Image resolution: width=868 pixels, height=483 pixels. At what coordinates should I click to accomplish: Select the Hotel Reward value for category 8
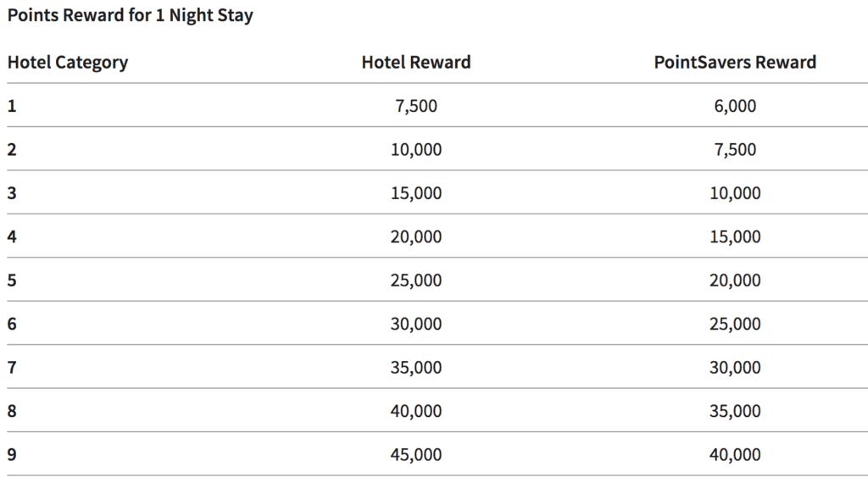coord(416,411)
